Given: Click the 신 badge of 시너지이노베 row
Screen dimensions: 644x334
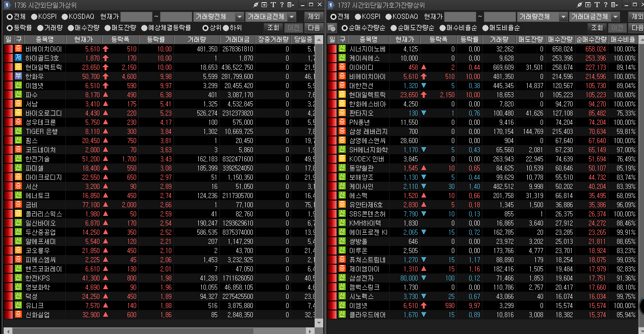Looking at the screenshot, I should click(342, 49).
